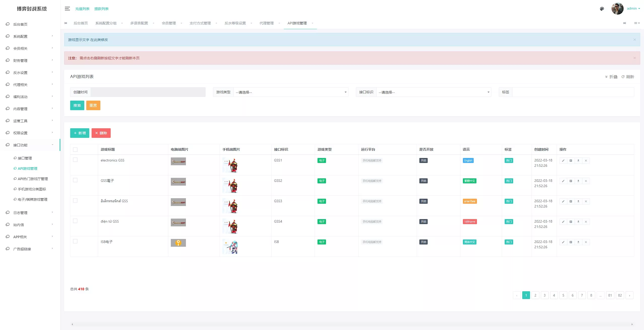Open the 接口标识 dropdown

click(x=433, y=92)
